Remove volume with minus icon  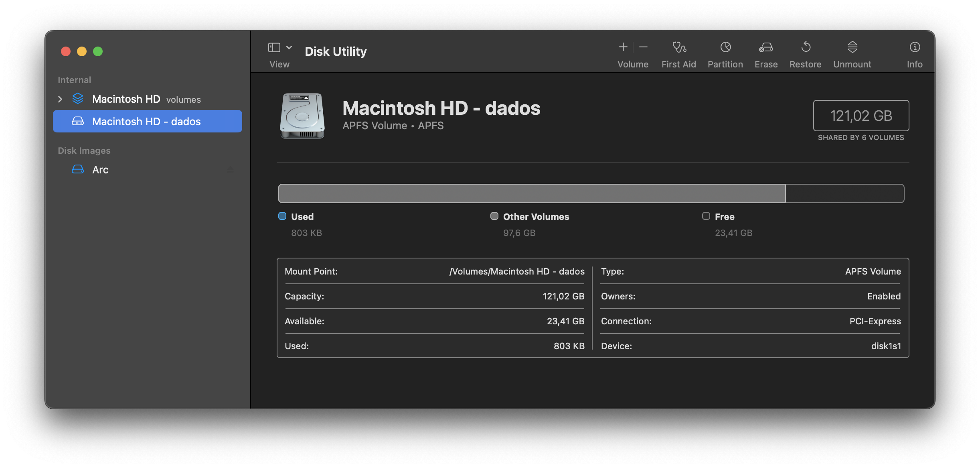coord(643,47)
